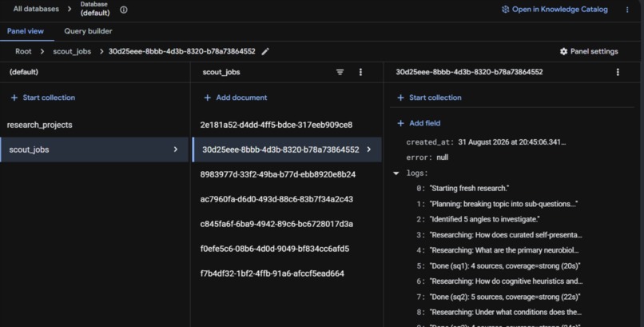The width and height of the screenshot is (644, 327).
Task: Click log entry "Planning: breaking topic into sub-questions"
Action: (x=503, y=204)
